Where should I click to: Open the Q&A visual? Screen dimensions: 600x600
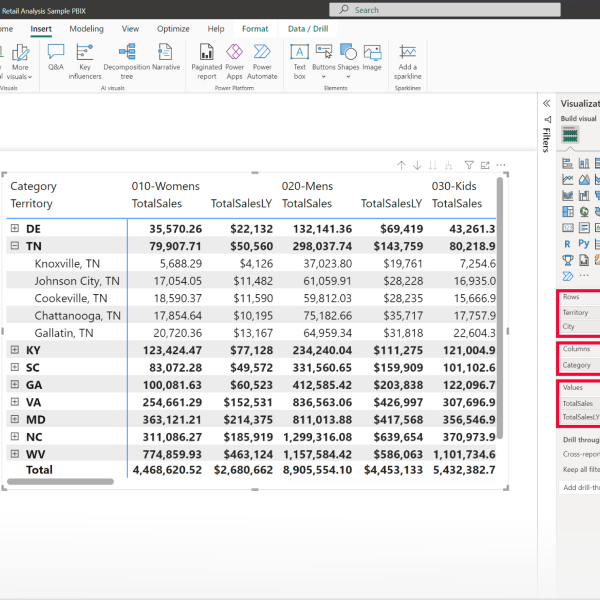coord(56,57)
